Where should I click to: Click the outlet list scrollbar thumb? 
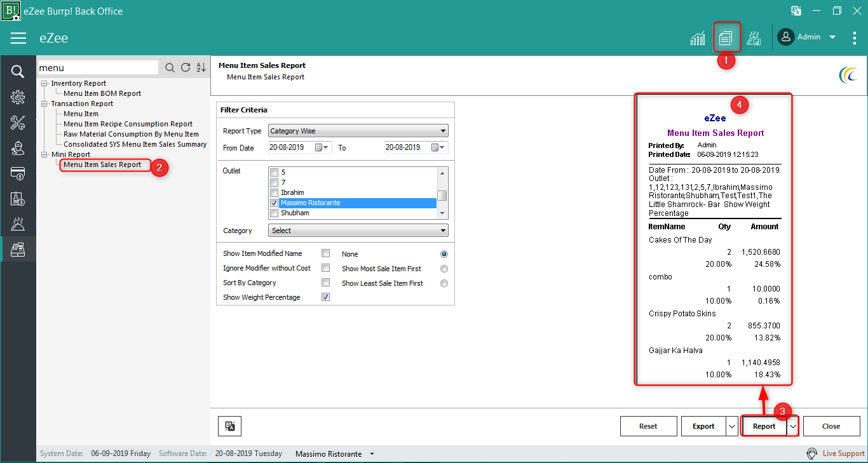(442, 196)
